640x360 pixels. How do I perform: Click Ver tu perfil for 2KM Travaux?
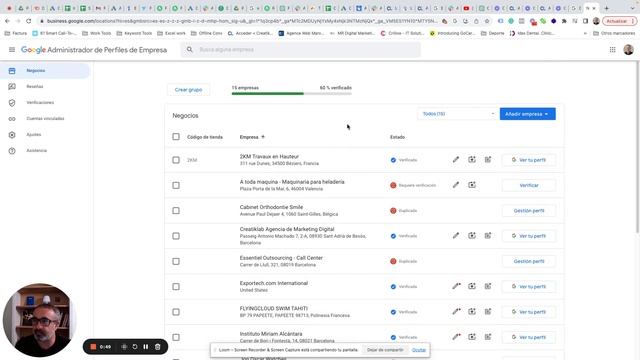[529, 160]
